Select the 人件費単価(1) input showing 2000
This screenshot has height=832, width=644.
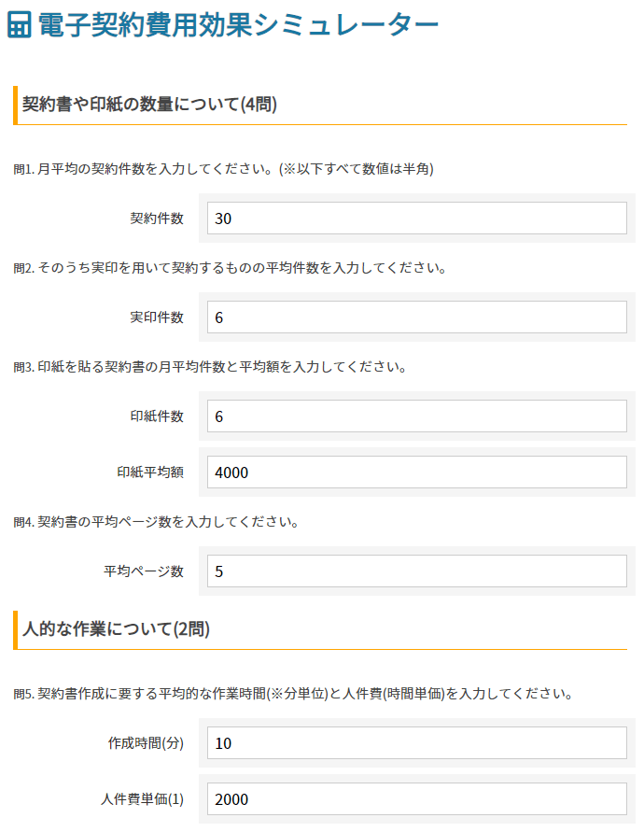(x=416, y=799)
